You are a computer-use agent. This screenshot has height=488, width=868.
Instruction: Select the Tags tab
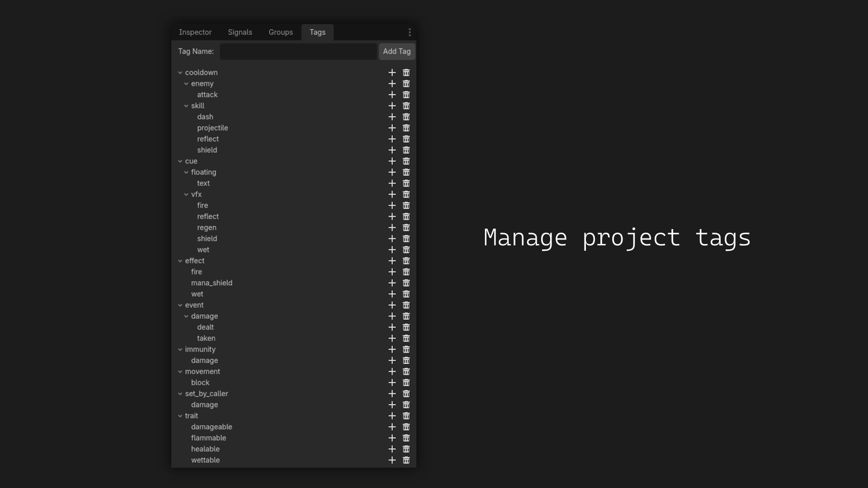tap(317, 32)
